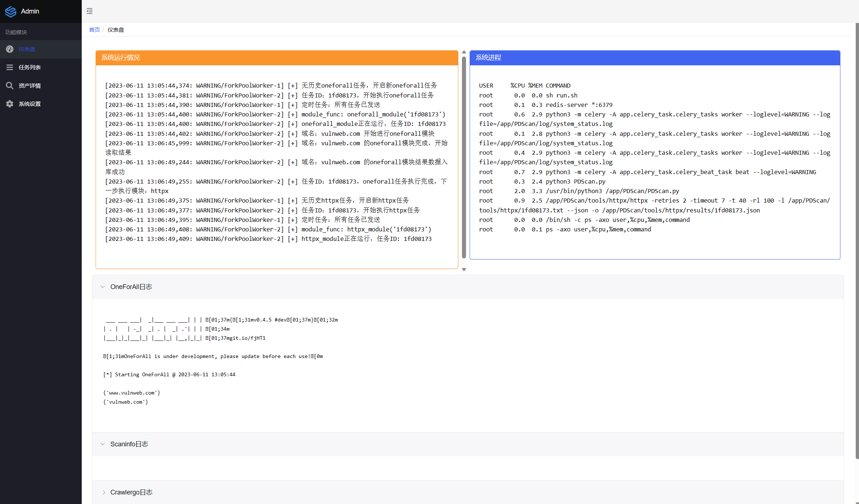859x504 pixels.
Task: Expand the Crawlergo日志 panel chevron
Action: [104, 492]
